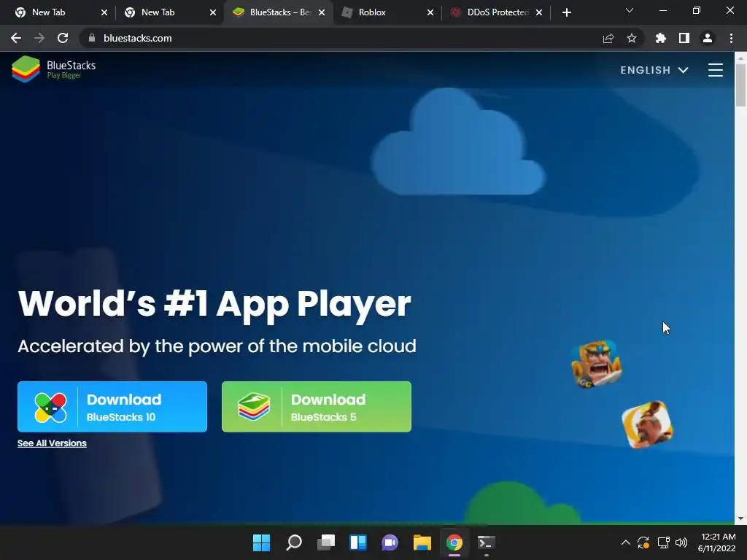Close the second New Tab
The width and height of the screenshot is (747, 560).
coord(213,12)
